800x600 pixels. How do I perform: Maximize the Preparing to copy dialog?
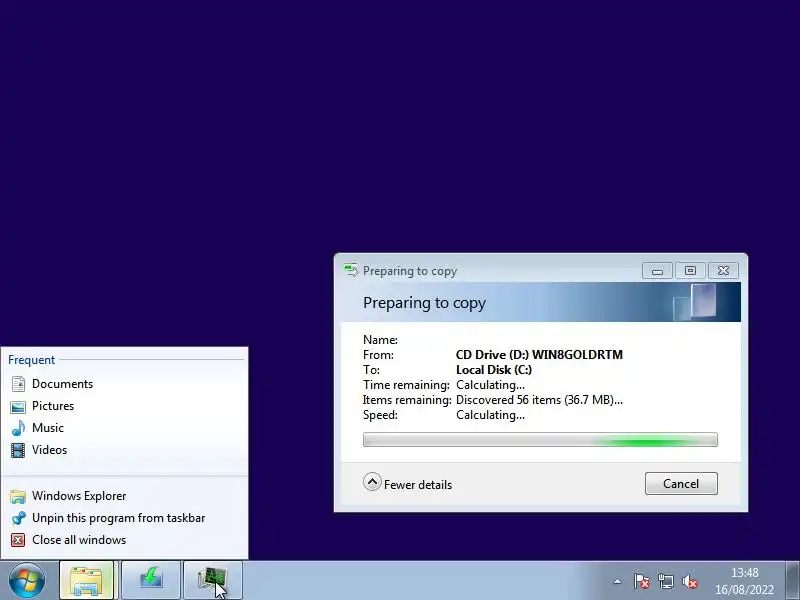(690, 271)
